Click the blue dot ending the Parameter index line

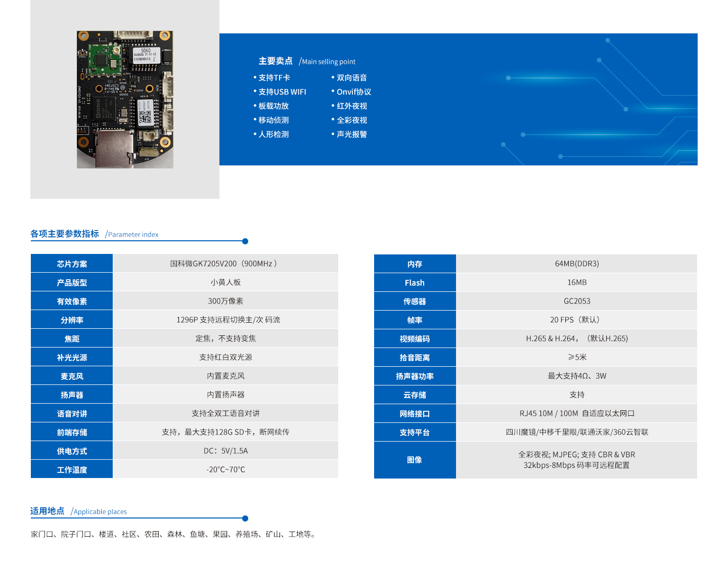click(245, 241)
